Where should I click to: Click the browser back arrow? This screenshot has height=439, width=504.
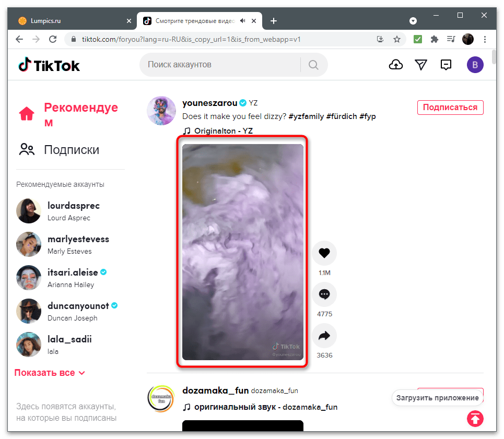tap(20, 39)
